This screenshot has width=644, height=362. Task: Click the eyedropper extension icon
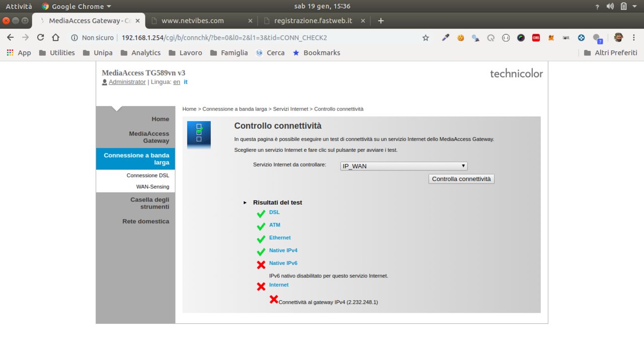point(445,38)
